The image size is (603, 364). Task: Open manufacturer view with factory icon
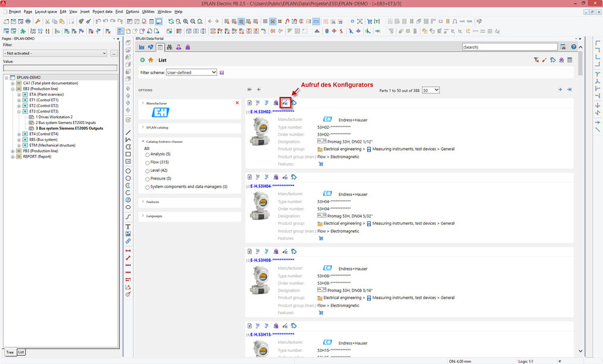[142, 47]
